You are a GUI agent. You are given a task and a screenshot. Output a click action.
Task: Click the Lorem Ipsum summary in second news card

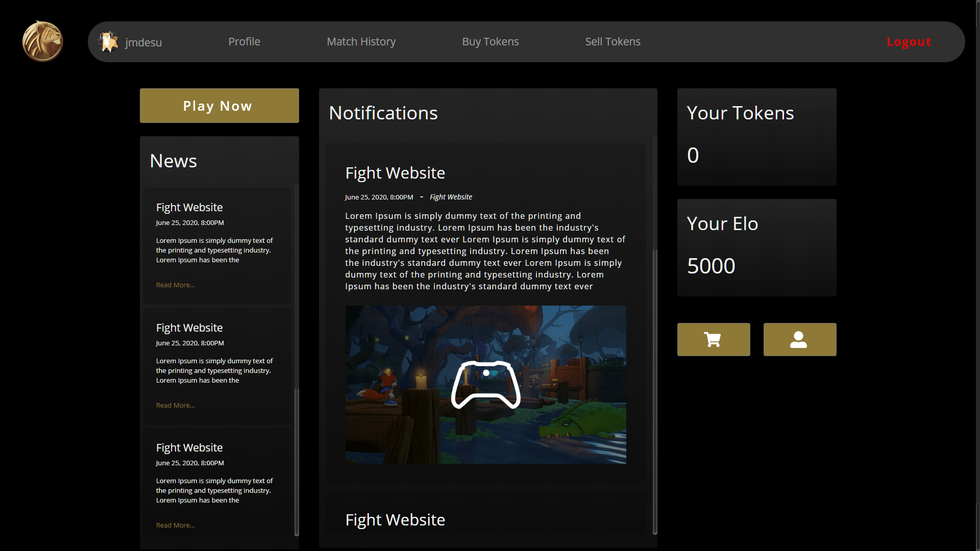click(214, 370)
